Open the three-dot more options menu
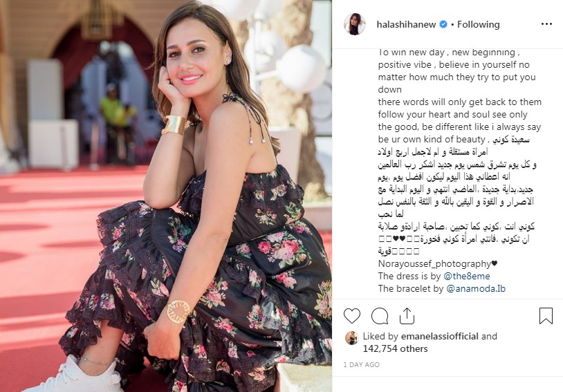563x392 pixels. (546, 24)
